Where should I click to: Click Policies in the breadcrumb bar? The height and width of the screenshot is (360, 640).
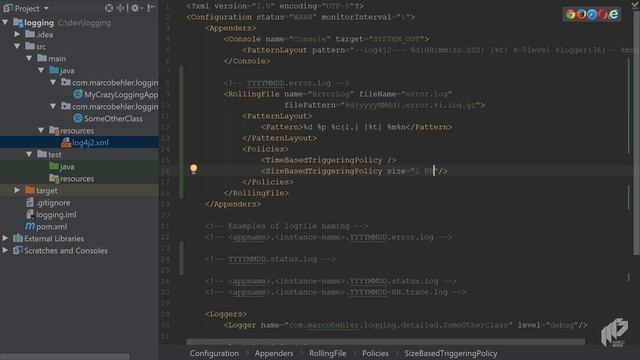click(x=375, y=353)
